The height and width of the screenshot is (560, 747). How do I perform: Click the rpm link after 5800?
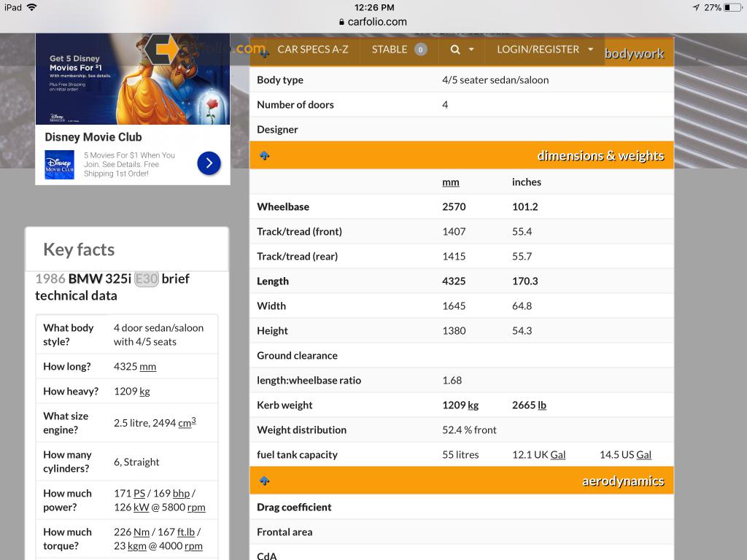[196, 507]
